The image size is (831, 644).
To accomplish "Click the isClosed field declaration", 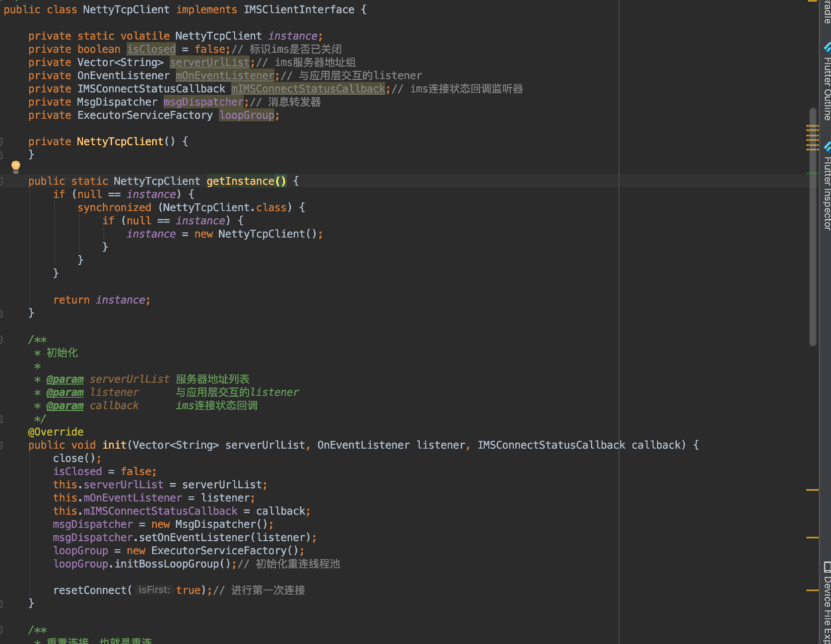I will point(151,49).
